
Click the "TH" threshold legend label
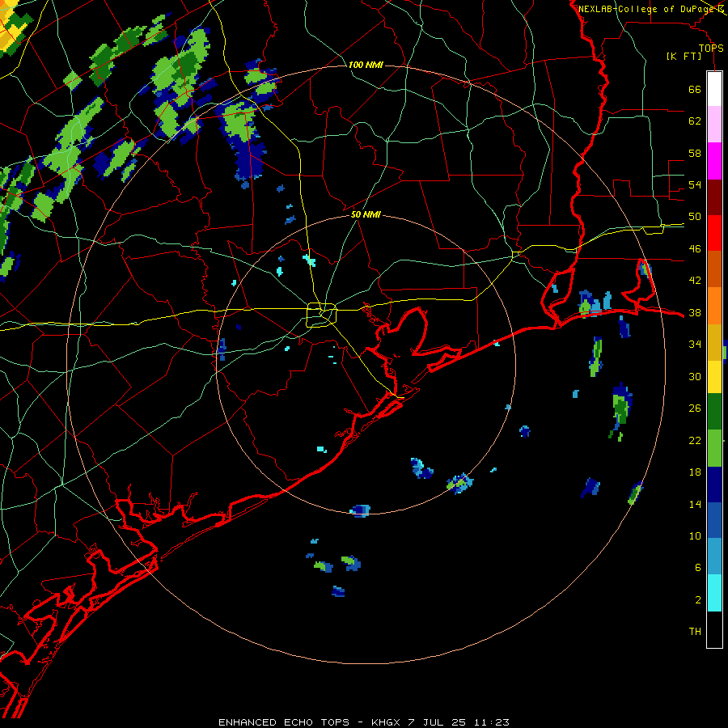(x=695, y=632)
